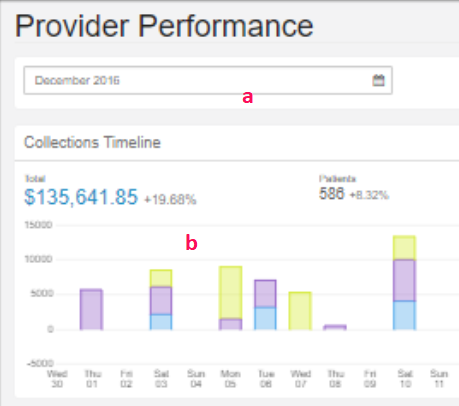Select blue segment of Sat 03 bar

click(x=161, y=322)
